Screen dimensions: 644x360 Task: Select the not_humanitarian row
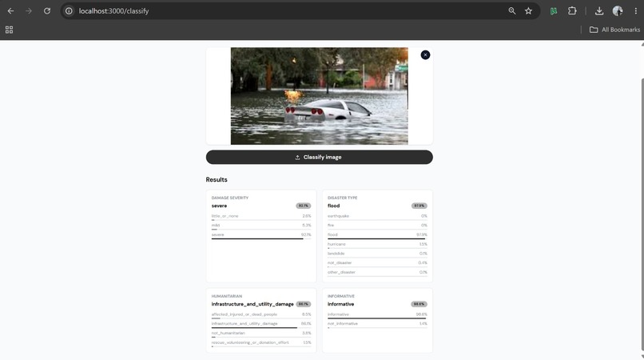click(261, 334)
